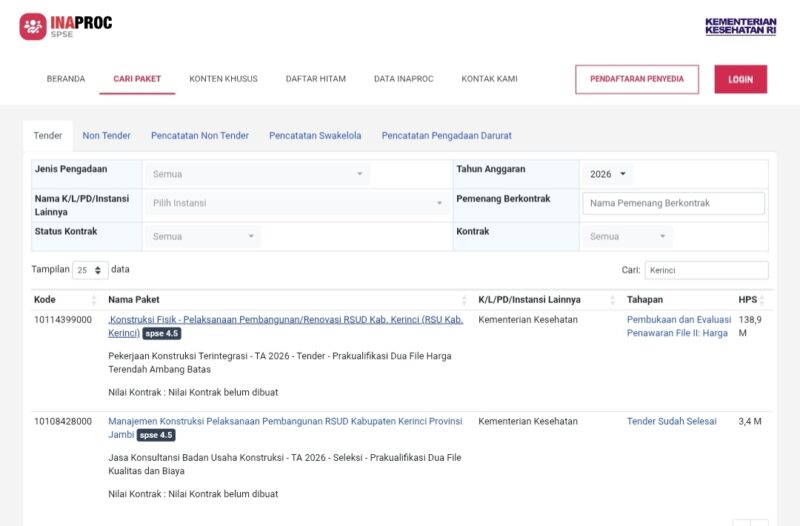Image resolution: width=800 pixels, height=526 pixels.
Task: Click Kementerian Kesehatan in Manajemen Konstruksi row
Action: (528, 421)
